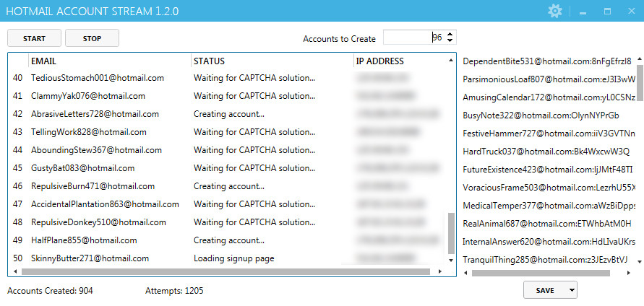Click CAPTCHA status for TediousStomach001 row
Screen dimensions: 644x306
[254, 77]
